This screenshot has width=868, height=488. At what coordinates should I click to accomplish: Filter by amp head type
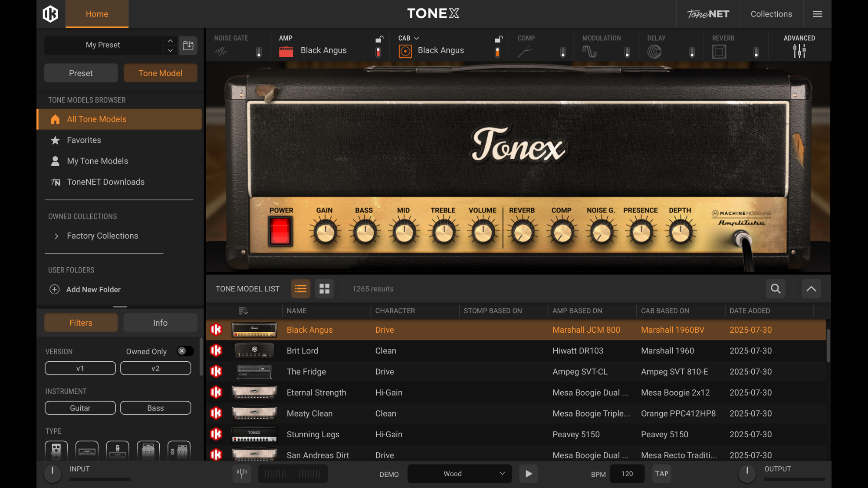[x=87, y=451]
